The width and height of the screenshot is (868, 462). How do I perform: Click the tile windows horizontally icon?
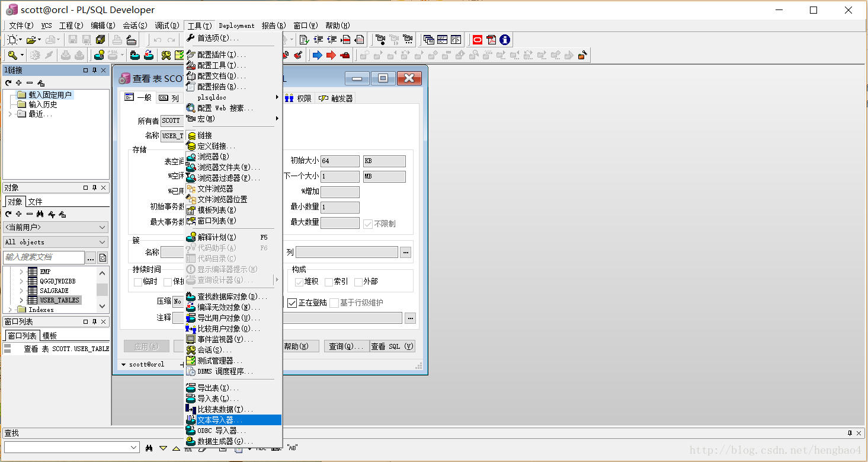point(442,40)
